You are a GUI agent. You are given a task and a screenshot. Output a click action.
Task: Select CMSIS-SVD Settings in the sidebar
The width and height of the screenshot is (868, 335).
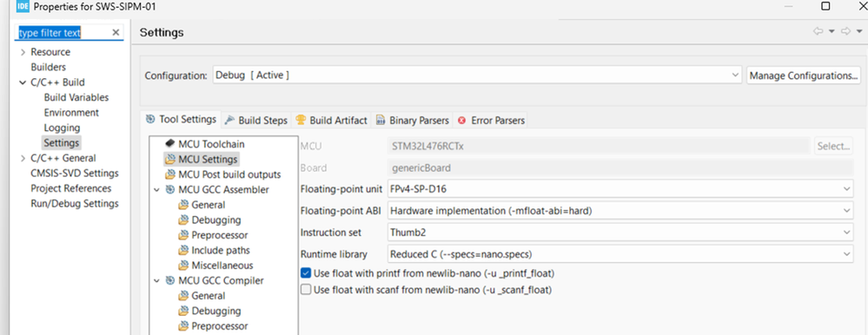75,173
